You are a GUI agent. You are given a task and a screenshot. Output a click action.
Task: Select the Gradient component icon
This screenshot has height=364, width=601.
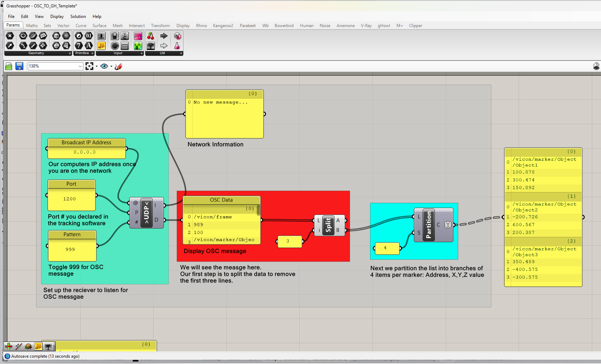(x=138, y=36)
